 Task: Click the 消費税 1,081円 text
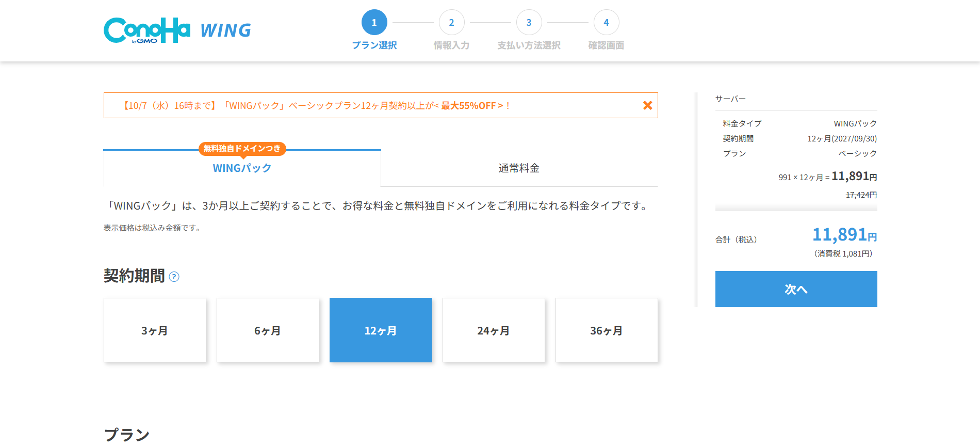pos(843,254)
